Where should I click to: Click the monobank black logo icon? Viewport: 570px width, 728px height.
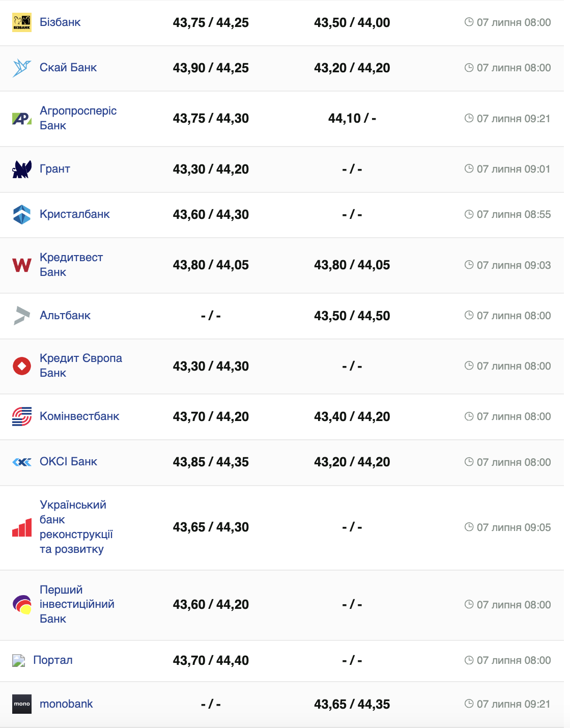coord(22,704)
